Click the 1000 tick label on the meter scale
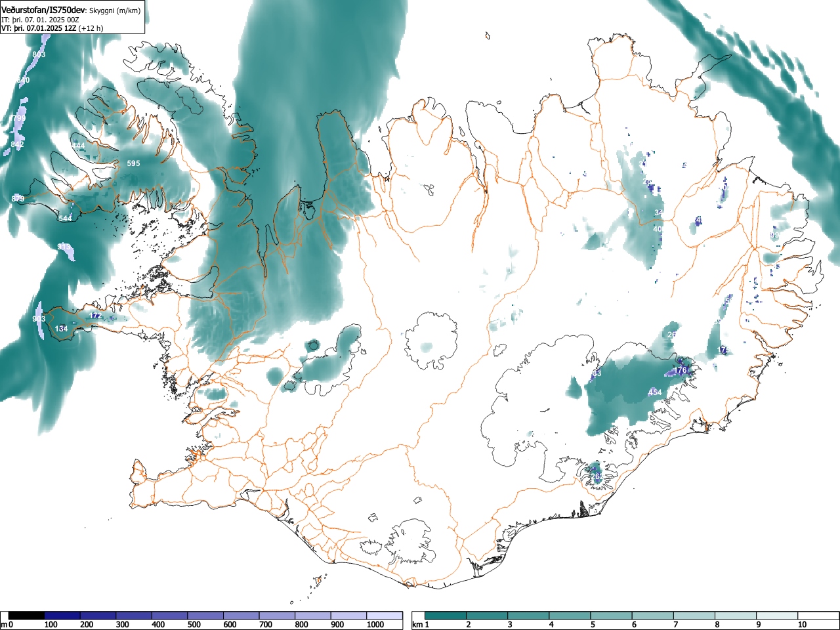Viewport: 840px width, 630px height. tap(375, 625)
